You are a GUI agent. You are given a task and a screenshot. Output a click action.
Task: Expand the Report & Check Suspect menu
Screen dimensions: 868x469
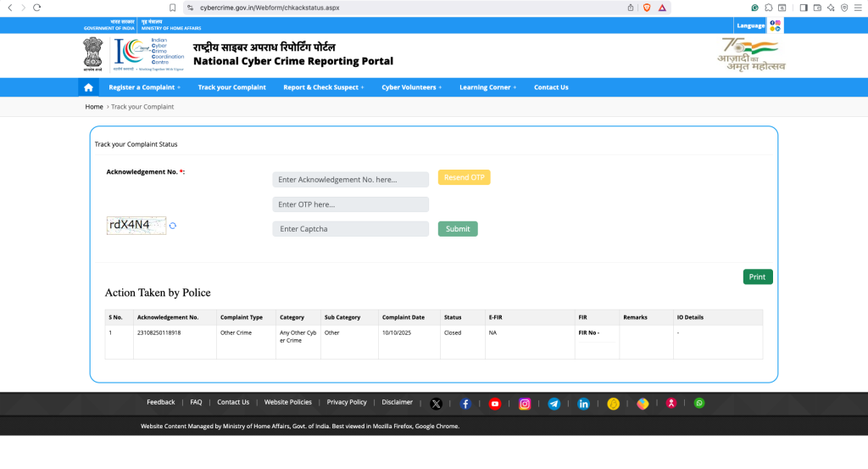pyautogui.click(x=323, y=87)
